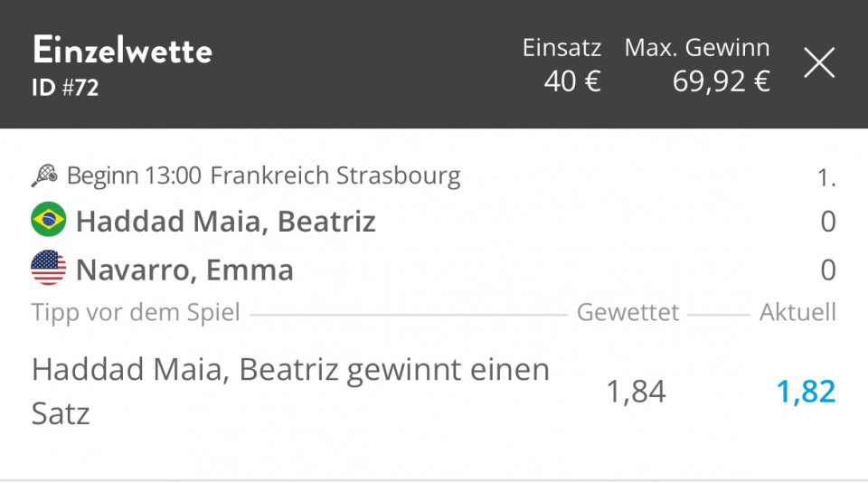Click the tennis racket sport icon
The width and height of the screenshot is (868, 483).
tap(44, 175)
